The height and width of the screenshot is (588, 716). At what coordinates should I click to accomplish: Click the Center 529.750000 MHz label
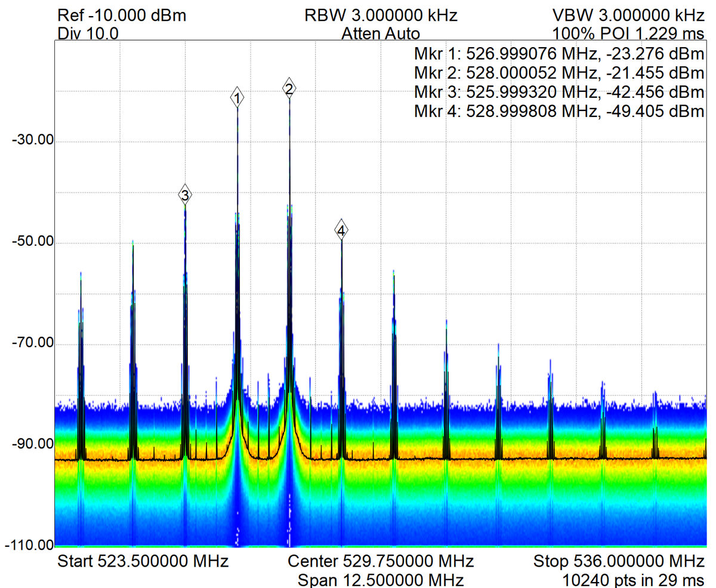(x=381, y=561)
